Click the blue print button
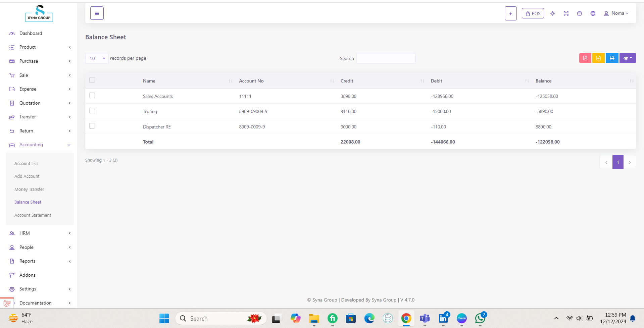The image size is (644, 328). [x=612, y=58]
